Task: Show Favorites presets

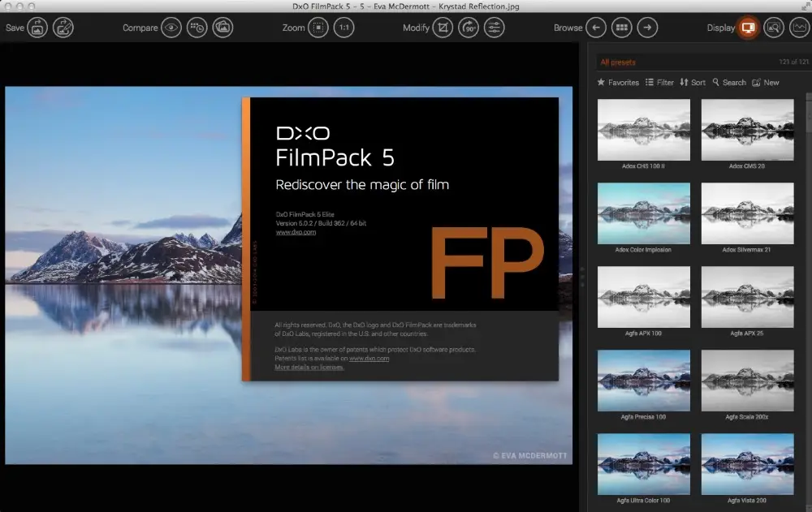Action: tap(618, 82)
